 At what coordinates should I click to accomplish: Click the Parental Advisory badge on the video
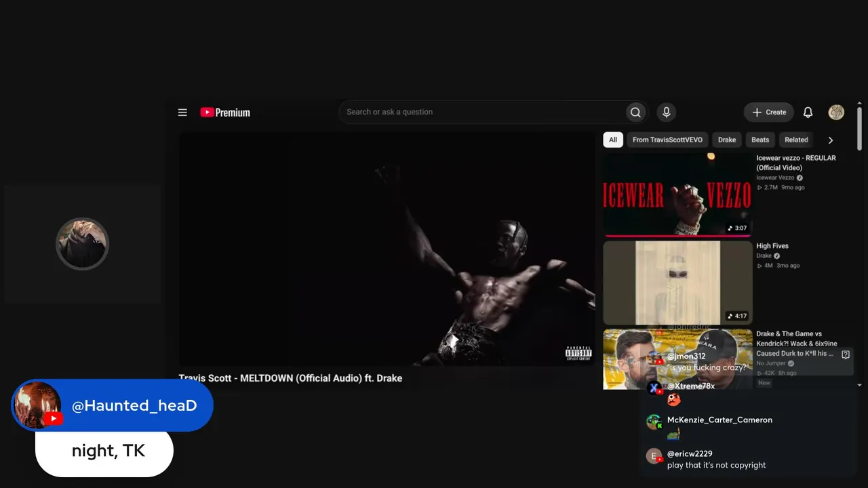click(x=578, y=352)
